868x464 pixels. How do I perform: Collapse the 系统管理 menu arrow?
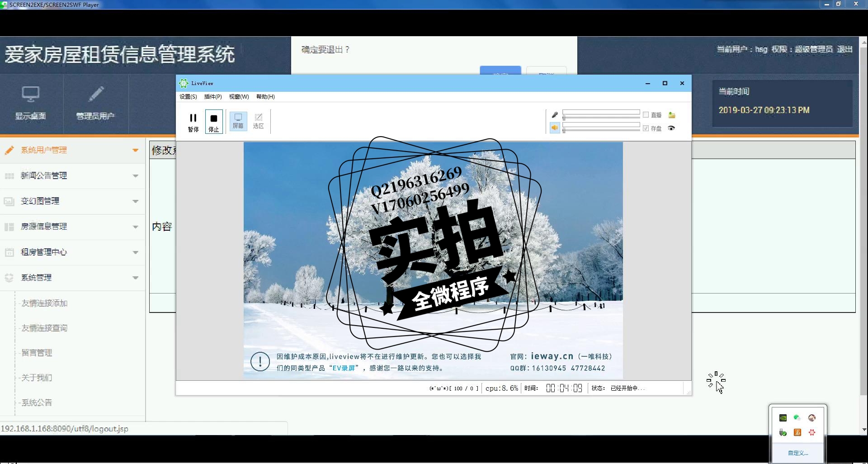[x=135, y=278]
